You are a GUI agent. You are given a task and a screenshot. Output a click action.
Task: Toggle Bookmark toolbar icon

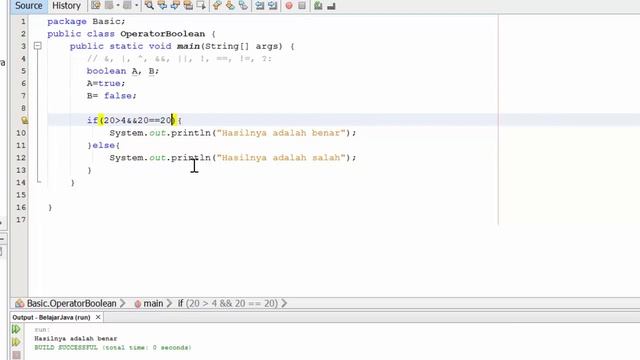pos(243,5)
